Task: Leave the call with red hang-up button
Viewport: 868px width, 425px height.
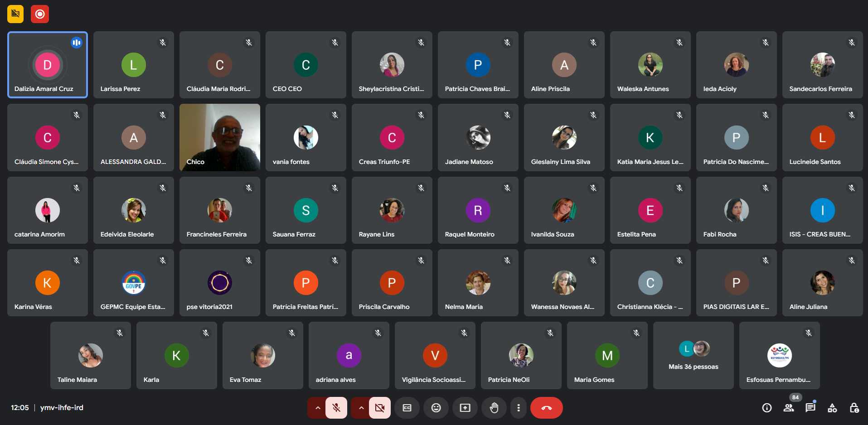Action: click(547, 408)
